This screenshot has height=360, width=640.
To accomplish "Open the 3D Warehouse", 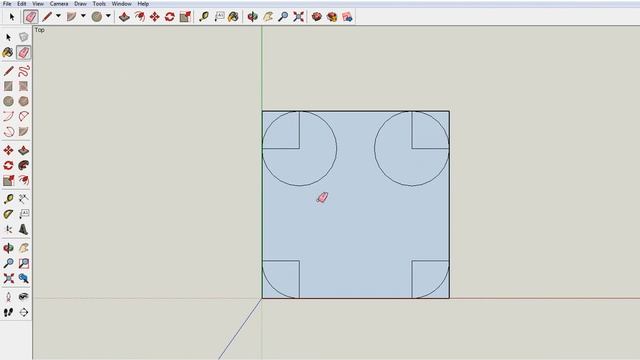I will (x=317, y=17).
